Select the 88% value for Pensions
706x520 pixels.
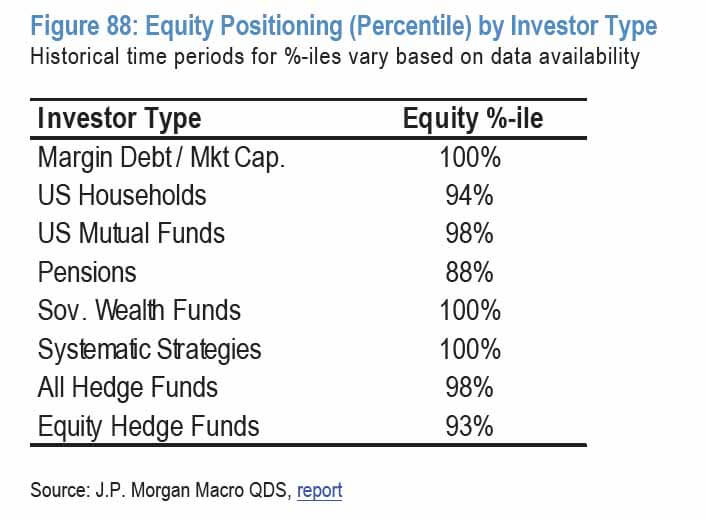(469, 272)
